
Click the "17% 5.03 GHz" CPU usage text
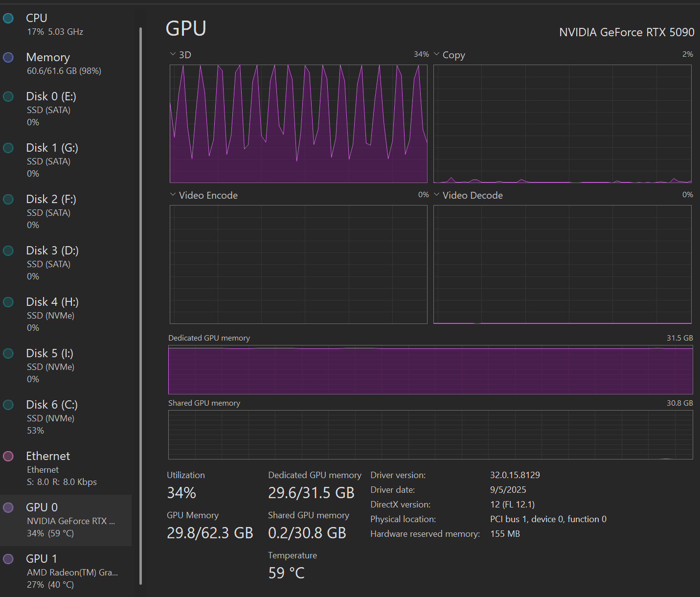(55, 32)
